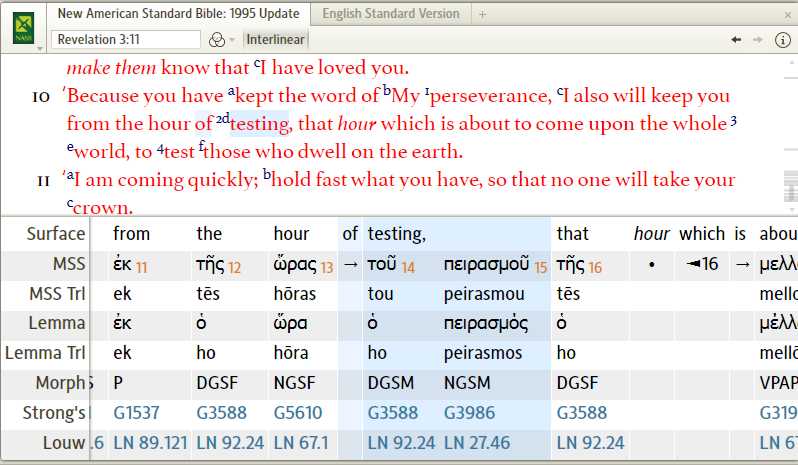
Task: Switch to the English Standard Version tab
Action: [391, 14]
